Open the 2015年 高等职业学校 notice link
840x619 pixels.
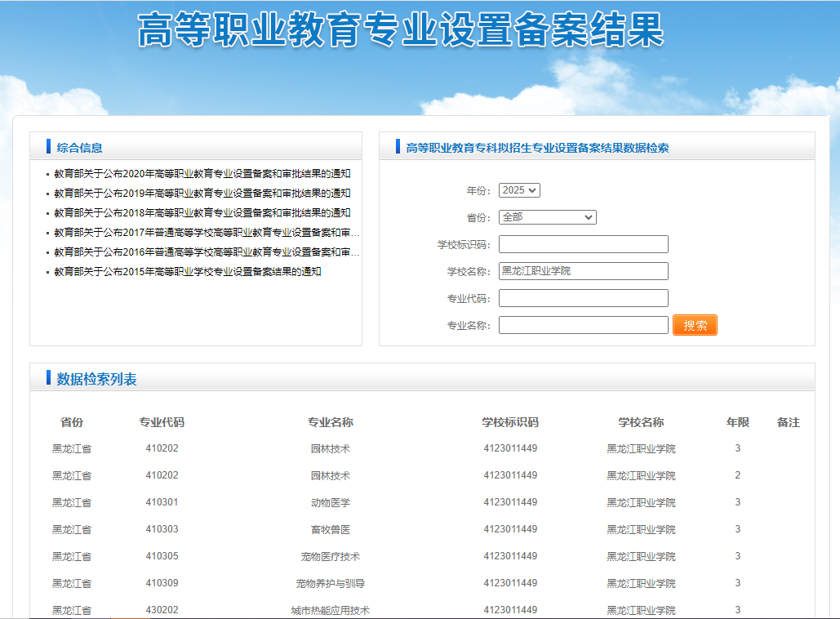click(188, 271)
